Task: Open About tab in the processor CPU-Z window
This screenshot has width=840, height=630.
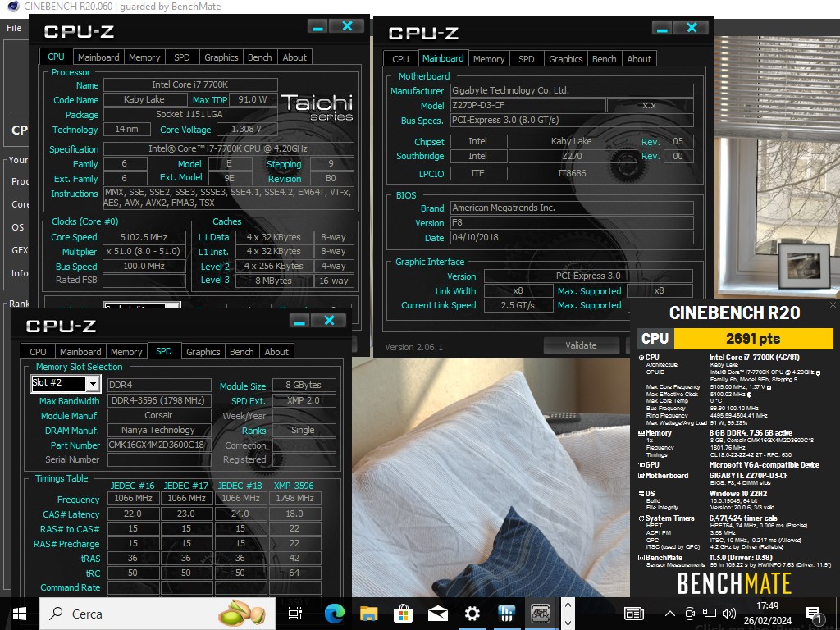Action: (294, 57)
